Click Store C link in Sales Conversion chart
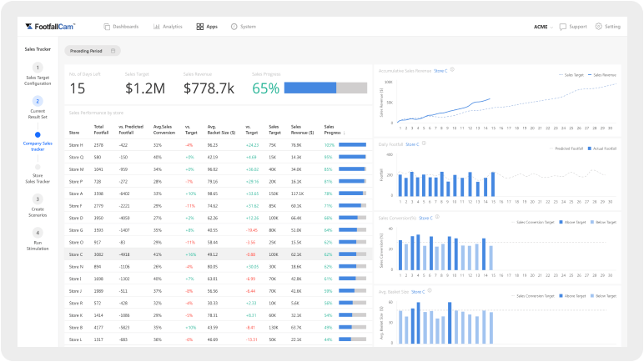 (425, 219)
